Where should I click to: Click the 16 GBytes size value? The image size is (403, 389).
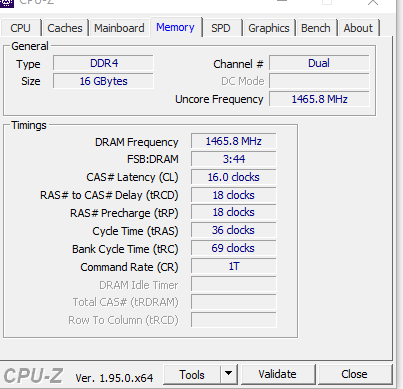coord(103,81)
